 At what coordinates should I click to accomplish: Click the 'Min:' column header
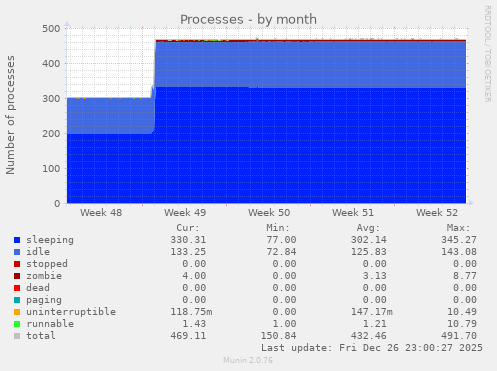coord(278,228)
